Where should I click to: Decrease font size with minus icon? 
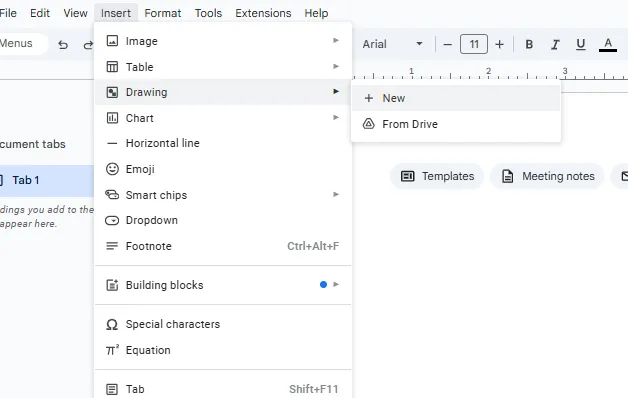click(x=448, y=44)
